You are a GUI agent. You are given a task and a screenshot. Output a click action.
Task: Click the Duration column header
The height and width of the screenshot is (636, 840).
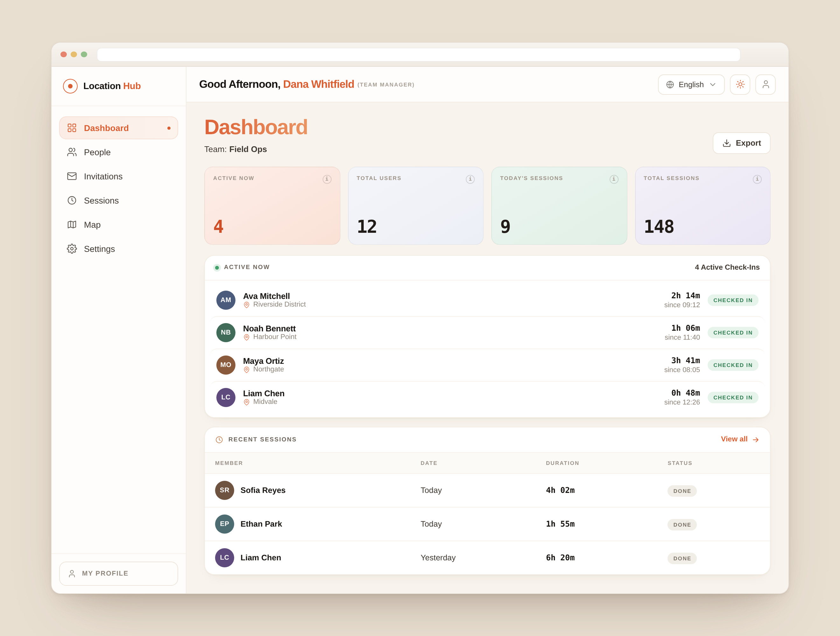[x=563, y=463]
